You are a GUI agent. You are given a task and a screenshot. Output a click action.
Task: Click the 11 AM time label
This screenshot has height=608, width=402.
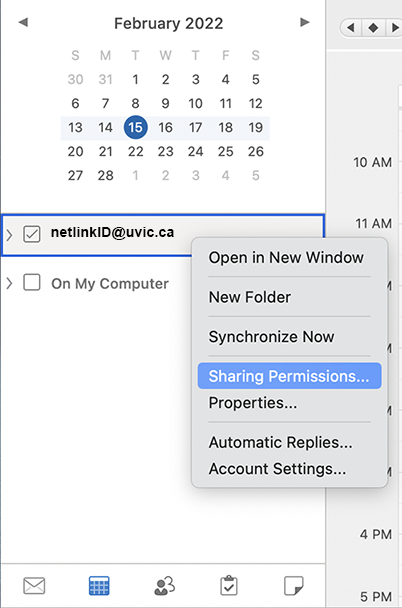click(x=374, y=223)
